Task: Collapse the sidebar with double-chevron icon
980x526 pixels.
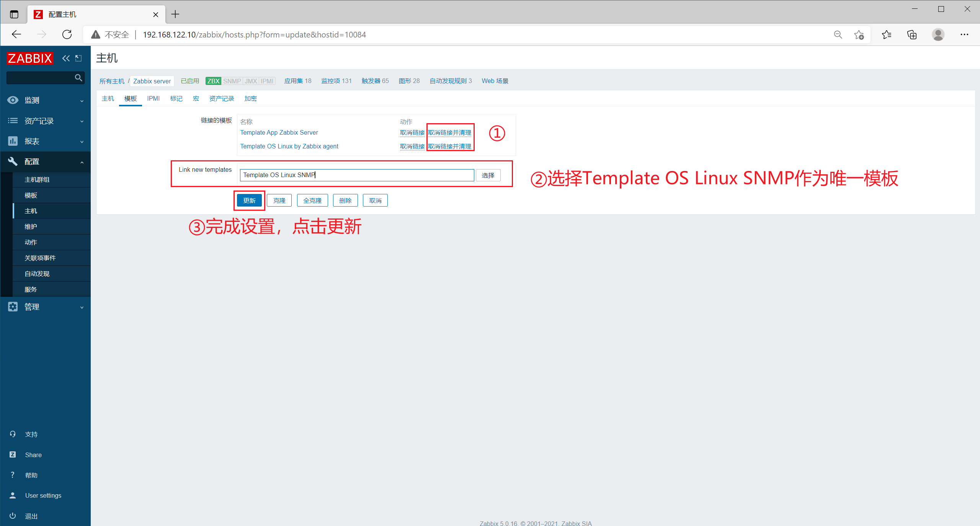Action: [x=66, y=58]
